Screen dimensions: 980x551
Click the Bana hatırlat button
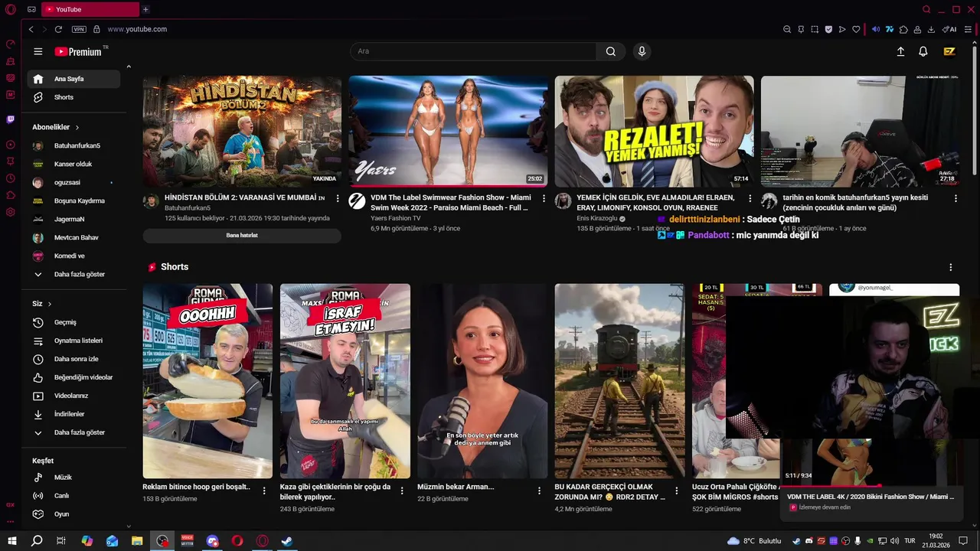click(242, 235)
